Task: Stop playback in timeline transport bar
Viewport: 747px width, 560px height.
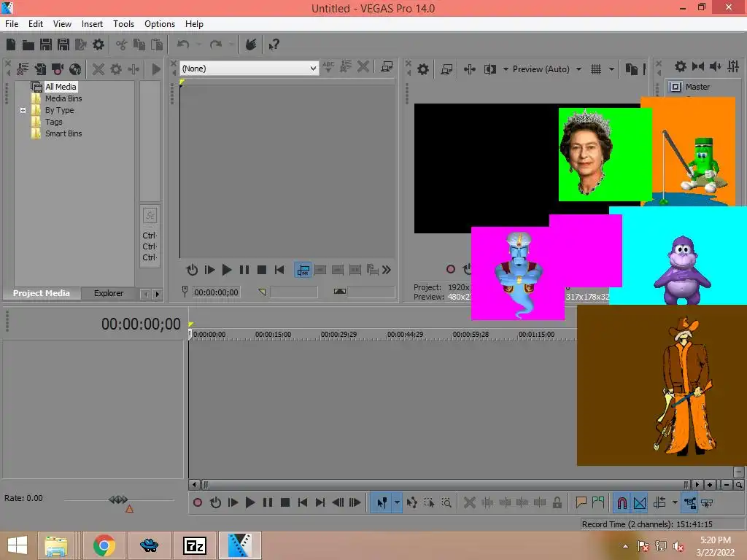Action: 285,502
